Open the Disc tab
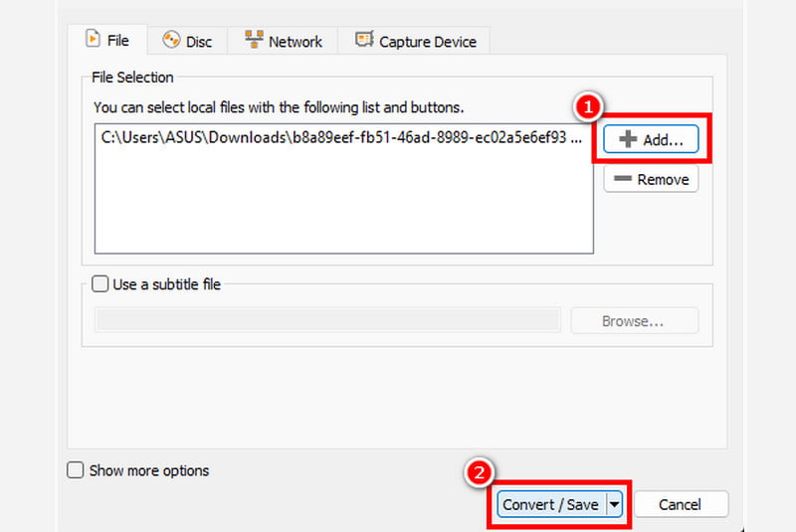The height and width of the screenshot is (532, 796). click(199, 42)
